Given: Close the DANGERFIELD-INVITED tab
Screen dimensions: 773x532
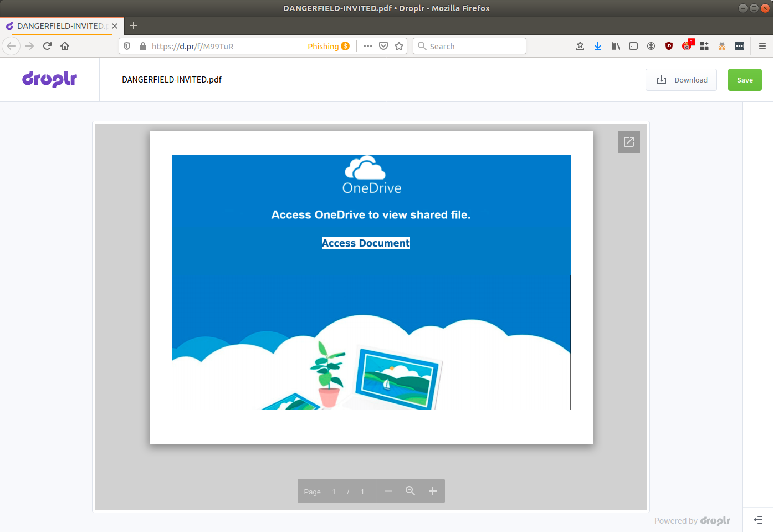Looking at the screenshot, I should point(115,26).
